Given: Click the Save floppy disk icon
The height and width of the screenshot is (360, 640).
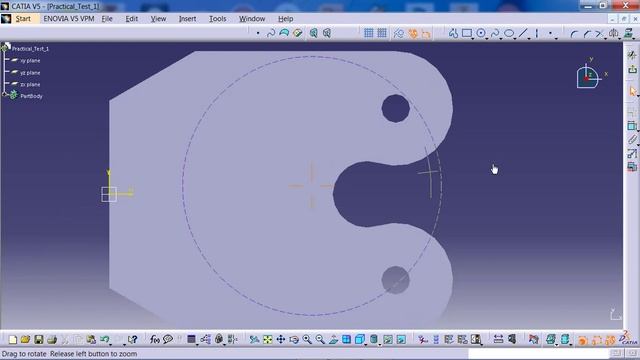Looking at the screenshot, I should click(38, 339).
